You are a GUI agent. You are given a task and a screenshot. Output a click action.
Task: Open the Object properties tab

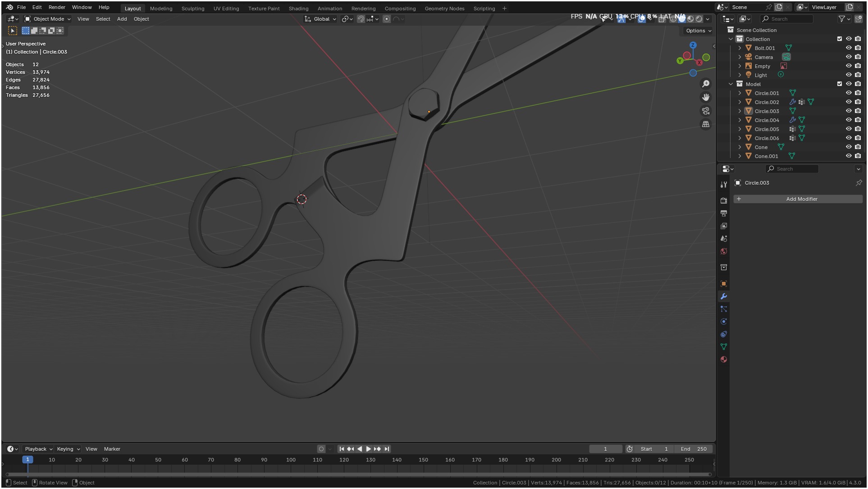pyautogui.click(x=724, y=284)
